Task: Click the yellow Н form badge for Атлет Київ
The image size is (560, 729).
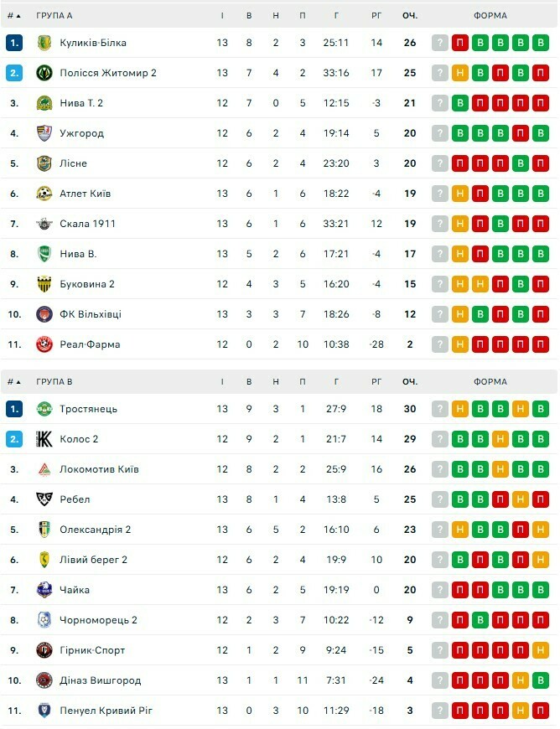Action: [x=460, y=194]
